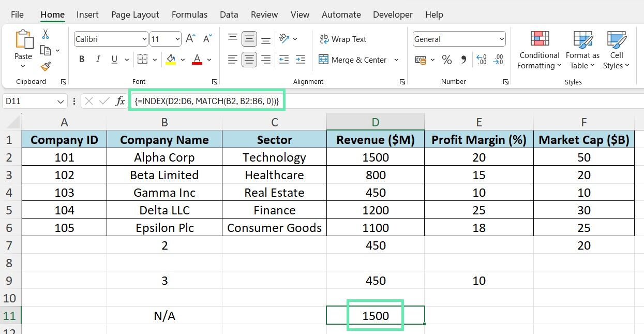The width and height of the screenshot is (644, 334).
Task: Click Decrease Decimal
Action: click(498, 60)
